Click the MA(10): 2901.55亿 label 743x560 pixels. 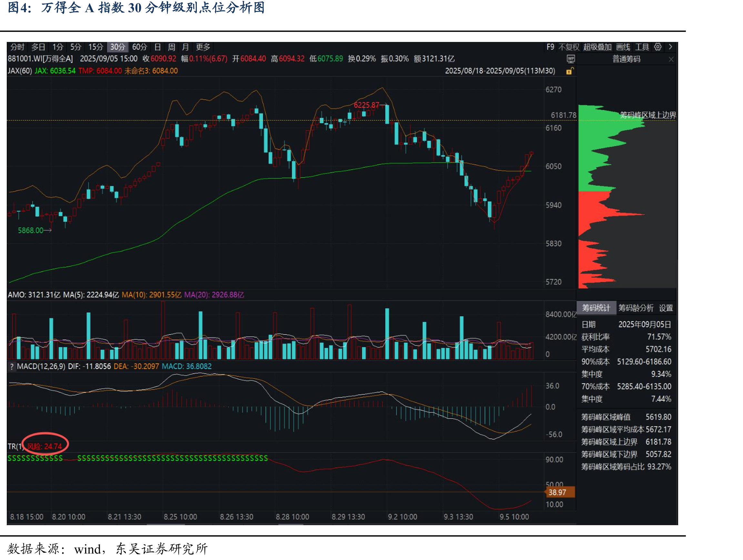tap(152, 295)
